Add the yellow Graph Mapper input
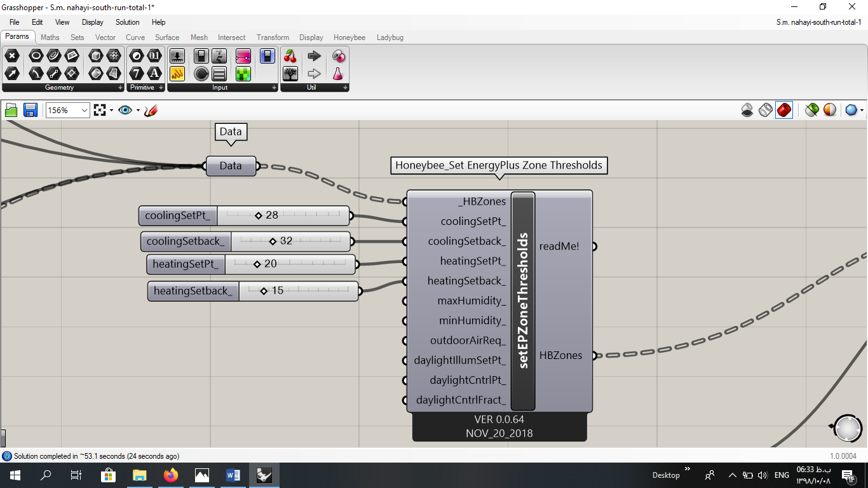Image resolution: width=868 pixels, height=488 pixels. [177, 74]
